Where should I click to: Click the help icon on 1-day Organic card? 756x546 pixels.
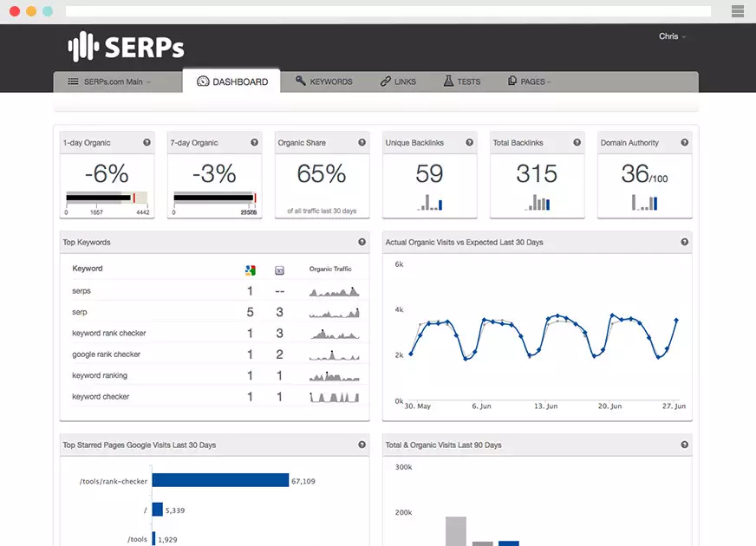tap(147, 143)
